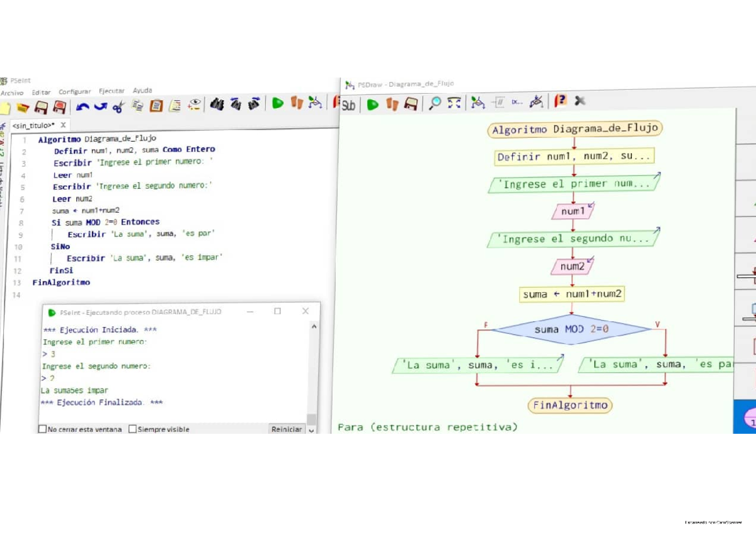Toggle the 'Siempre visible' option
Image resolution: width=756 pixels, height=534 pixels.
tap(132, 429)
